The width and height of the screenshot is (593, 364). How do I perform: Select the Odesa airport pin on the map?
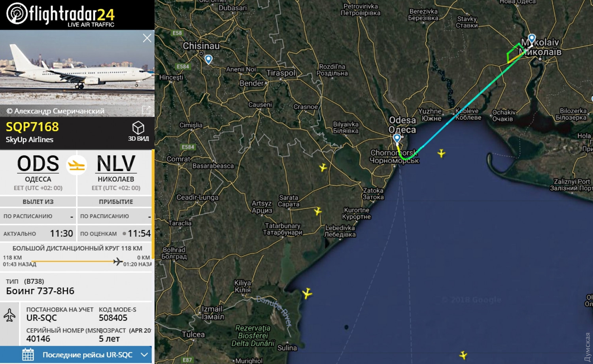point(397,138)
